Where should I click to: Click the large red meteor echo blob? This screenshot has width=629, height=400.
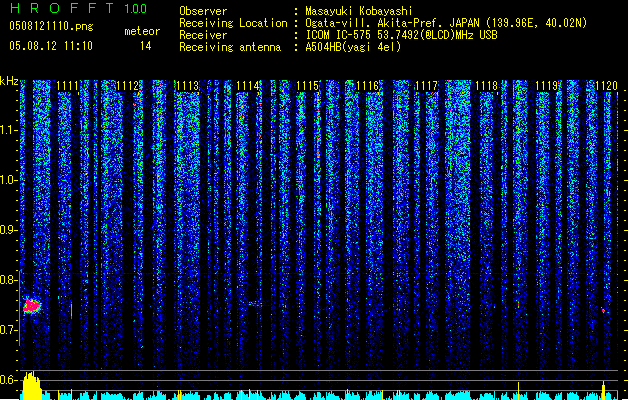click(x=32, y=306)
